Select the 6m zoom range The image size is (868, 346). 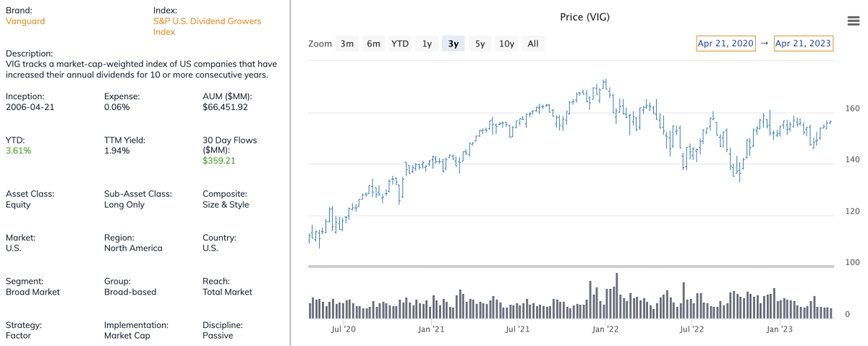373,43
